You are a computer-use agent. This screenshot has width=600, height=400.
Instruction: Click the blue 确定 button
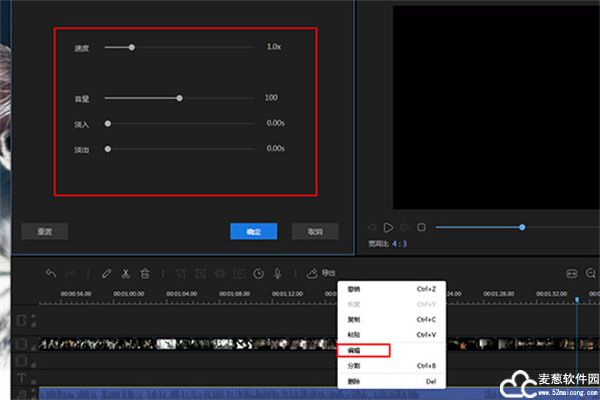click(x=253, y=231)
